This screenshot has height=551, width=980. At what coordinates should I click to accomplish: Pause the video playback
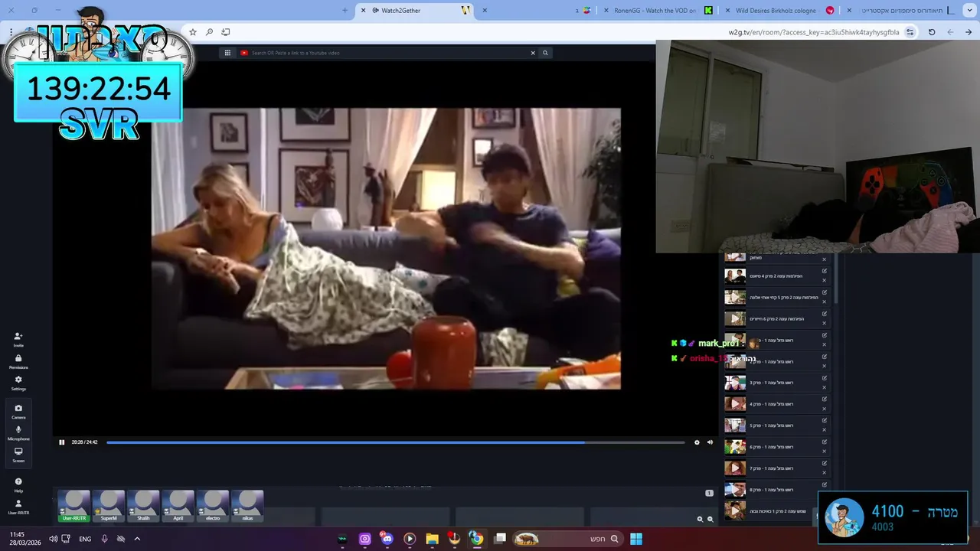pyautogui.click(x=62, y=442)
